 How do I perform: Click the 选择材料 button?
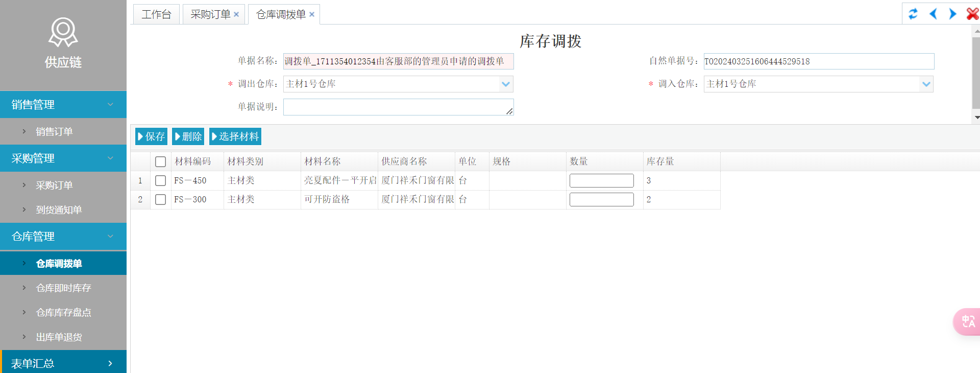click(x=235, y=136)
